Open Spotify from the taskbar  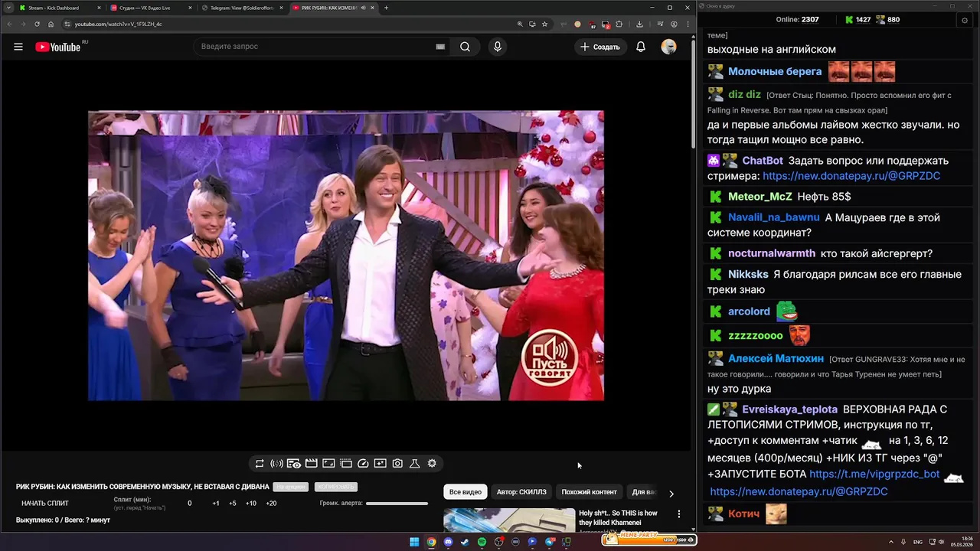tap(482, 542)
